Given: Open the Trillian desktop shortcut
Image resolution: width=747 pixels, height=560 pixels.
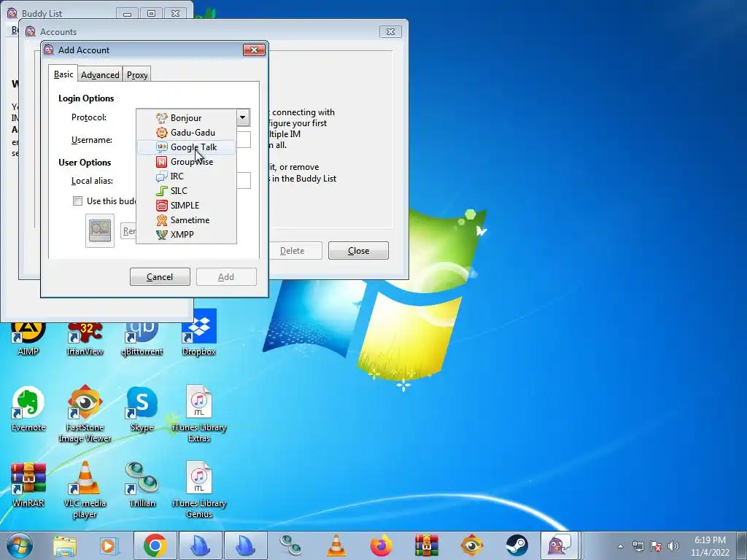Looking at the screenshot, I should [x=142, y=485].
